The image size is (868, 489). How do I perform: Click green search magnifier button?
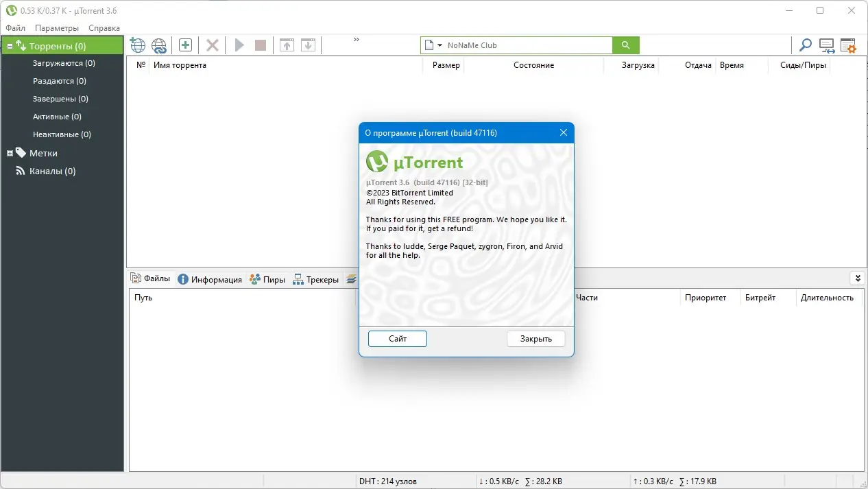pos(625,45)
